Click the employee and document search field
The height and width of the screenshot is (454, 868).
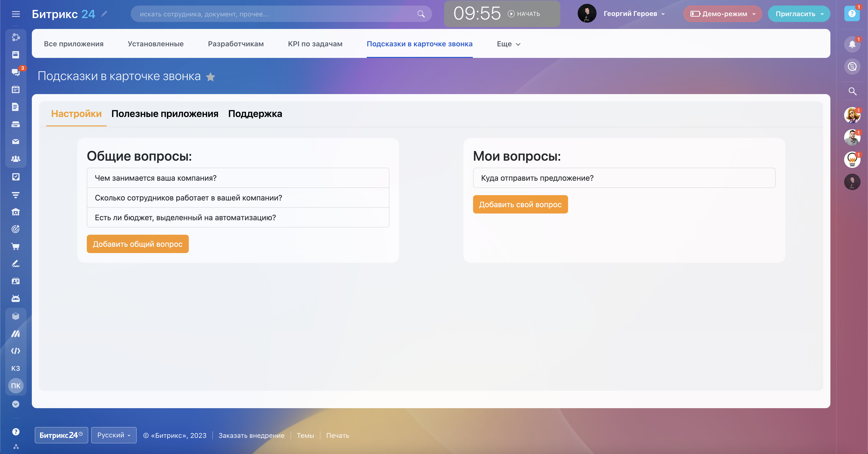point(276,14)
